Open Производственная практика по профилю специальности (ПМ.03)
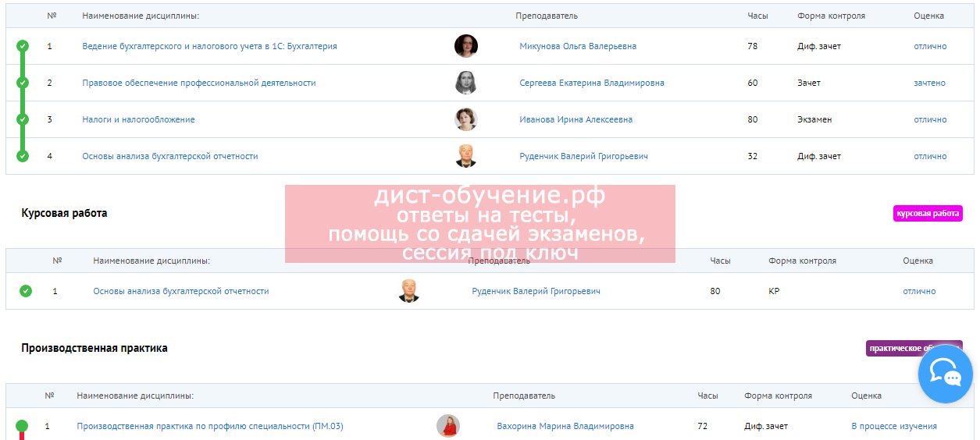 pos(209,426)
